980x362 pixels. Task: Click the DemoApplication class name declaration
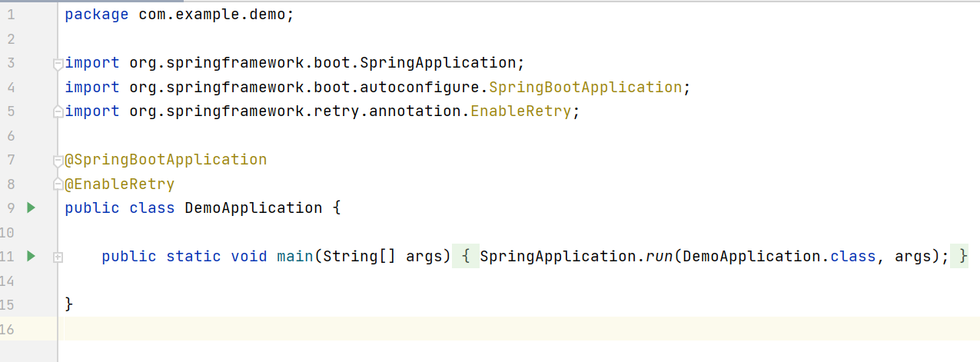coord(254,208)
